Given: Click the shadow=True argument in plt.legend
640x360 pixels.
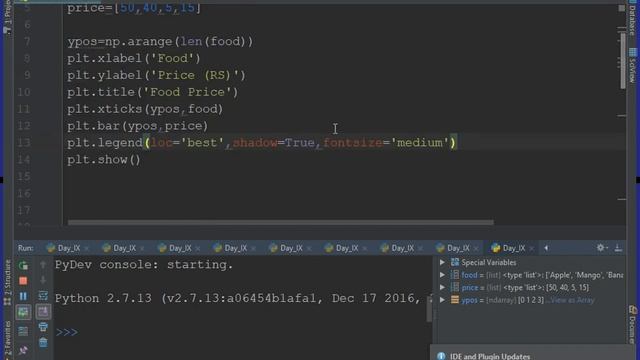Looking at the screenshot, I should [x=273, y=143].
